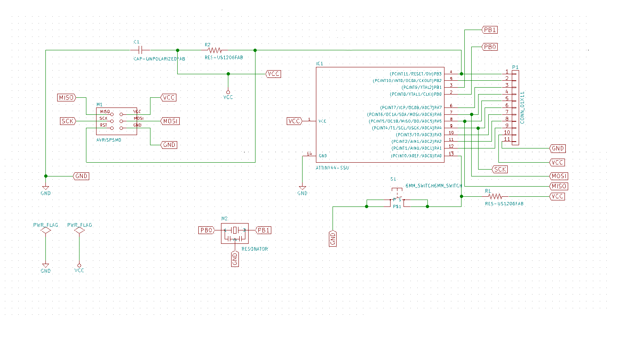Select the MISO label below the P1 connector
The height and width of the screenshot is (344, 644).
click(558, 186)
